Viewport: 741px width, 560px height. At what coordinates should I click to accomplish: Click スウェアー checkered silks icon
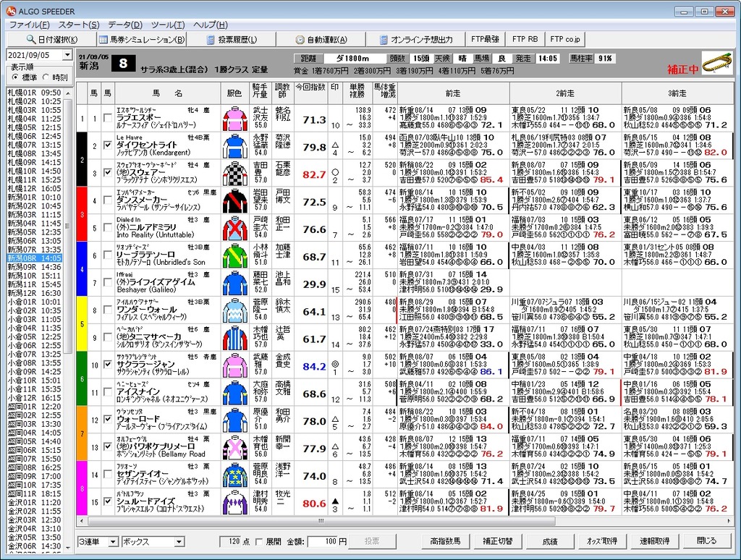(x=235, y=174)
